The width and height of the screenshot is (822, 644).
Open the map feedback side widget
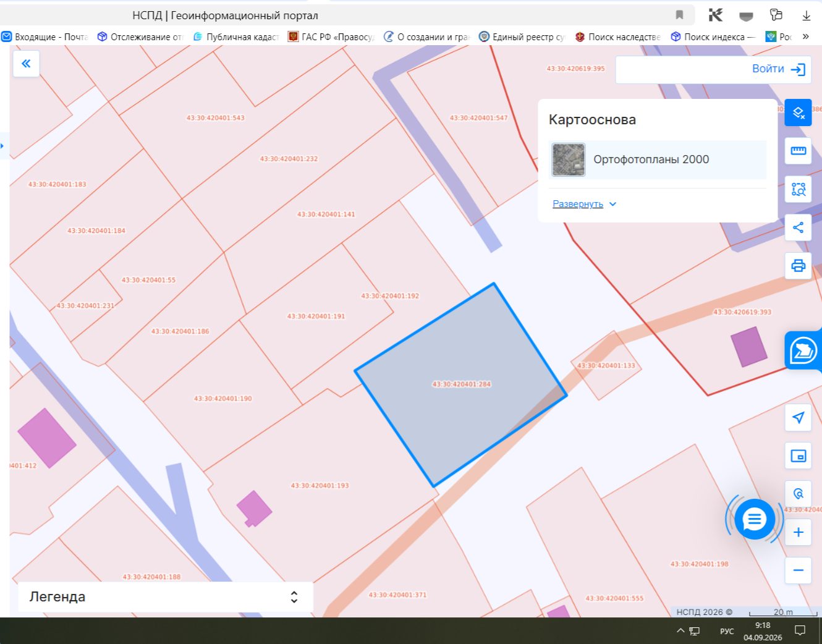(x=803, y=350)
